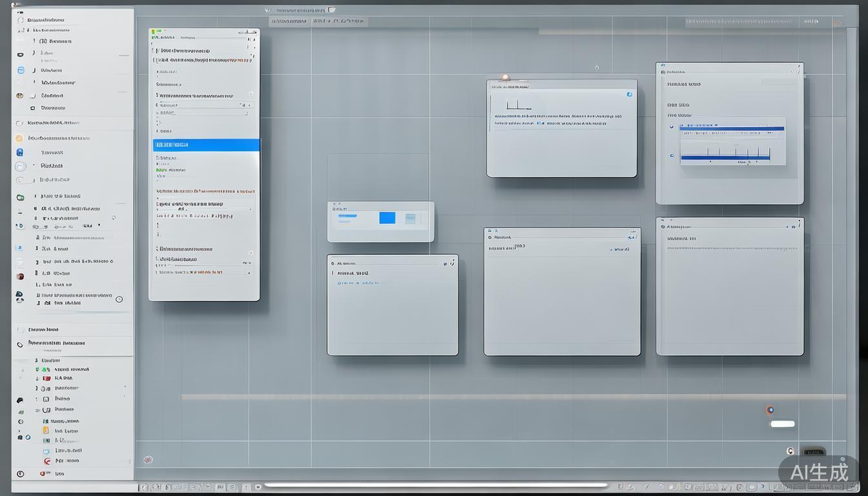This screenshot has height=496, width=868.
Task: Click the orange circle icon in the left sidebar
Action: tap(19, 138)
